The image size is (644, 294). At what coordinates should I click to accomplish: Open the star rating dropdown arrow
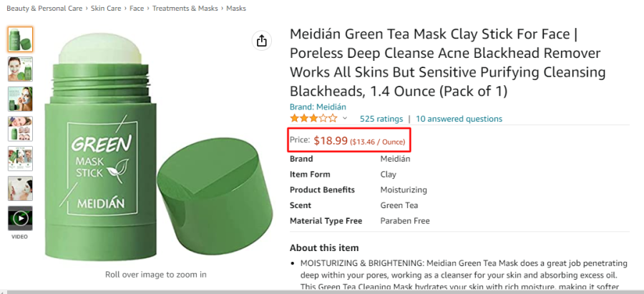click(x=345, y=119)
